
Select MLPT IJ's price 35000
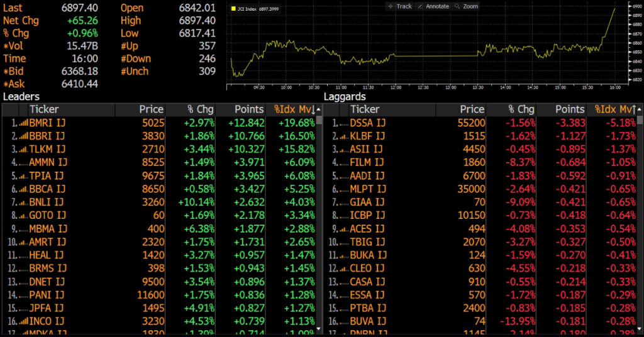click(x=471, y=189)
